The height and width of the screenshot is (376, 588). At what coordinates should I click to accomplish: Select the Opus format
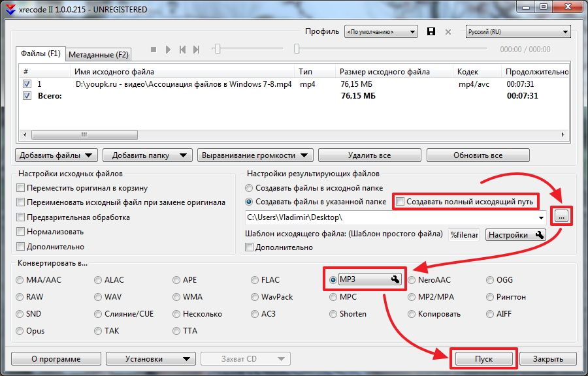[20, 331]
